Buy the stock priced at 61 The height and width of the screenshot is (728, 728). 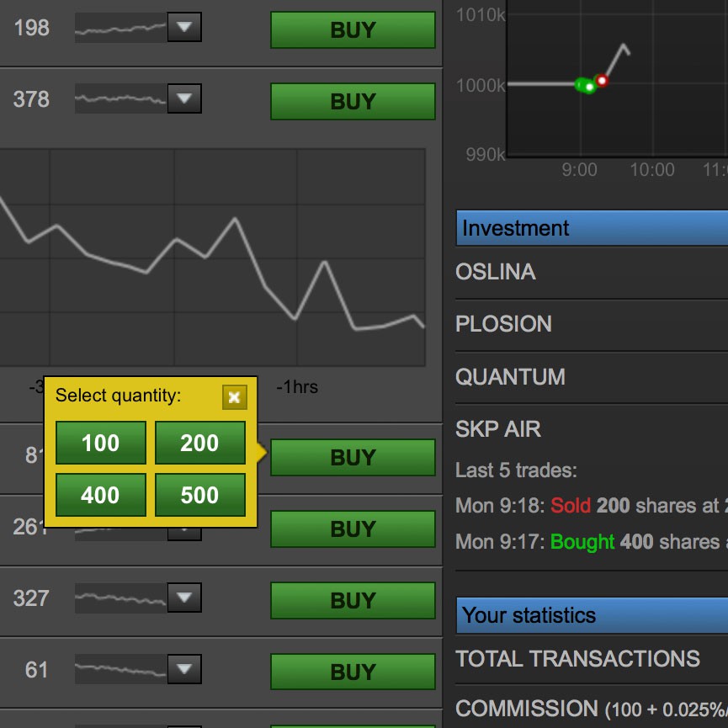352,672
